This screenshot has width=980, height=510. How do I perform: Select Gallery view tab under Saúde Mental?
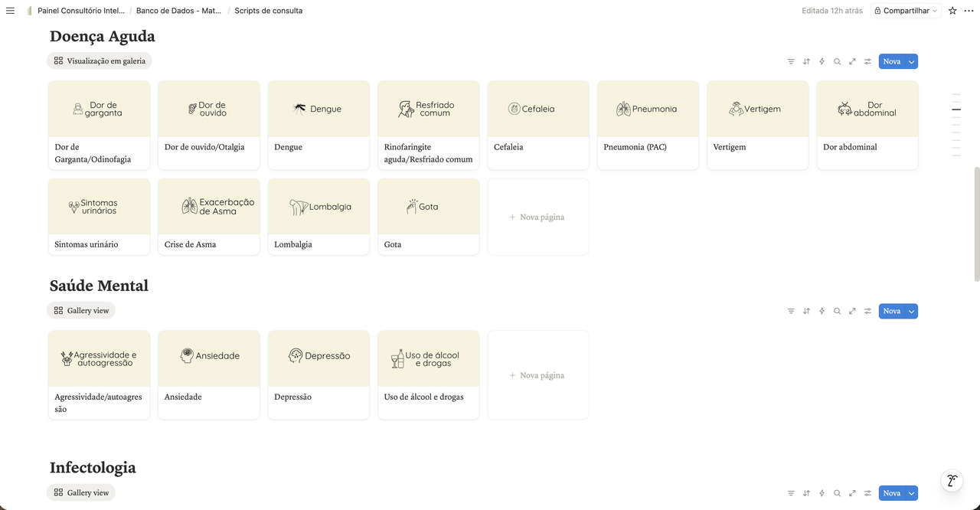point(81,311)
